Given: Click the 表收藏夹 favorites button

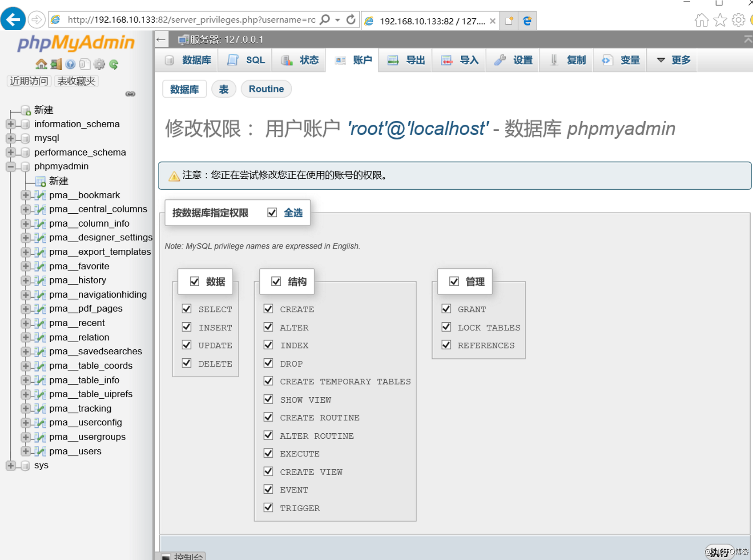Looking at the screenshot, I should tap(76, 81).
